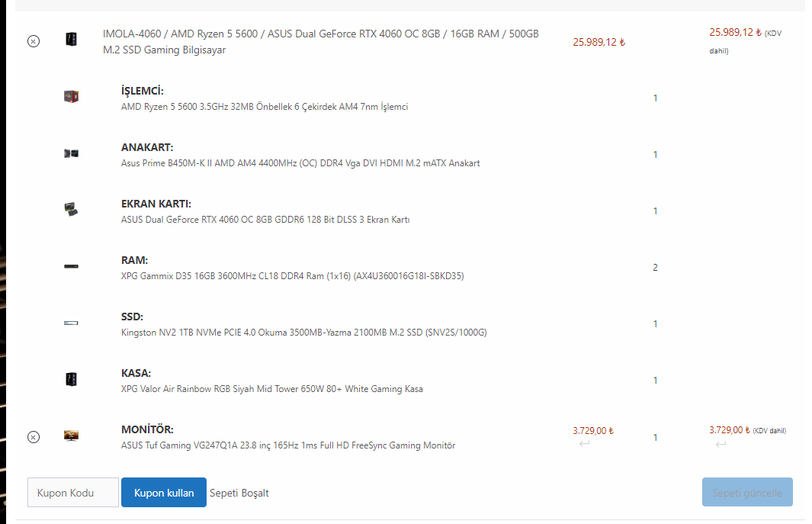The height and width of the screenshot is (524, 812).
Task: Click the KASA heading label
Action: coord(136,374)
